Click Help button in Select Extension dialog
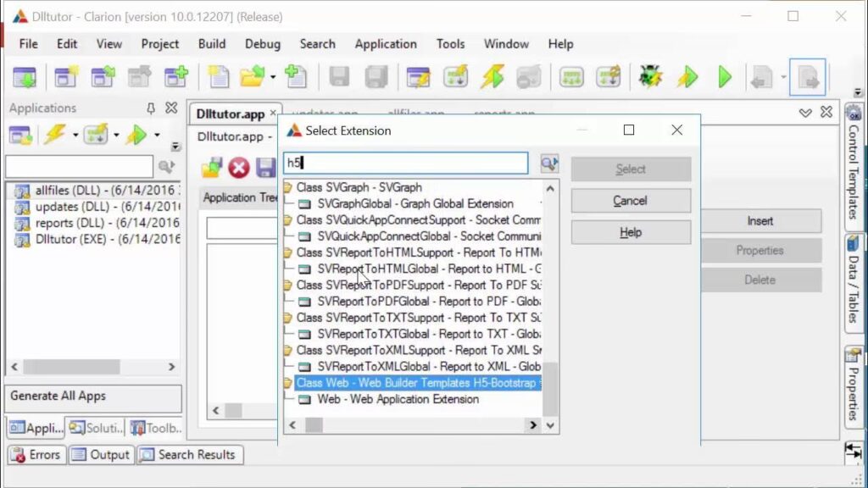This screenshot has height=488, width=868. pos(631,232)
